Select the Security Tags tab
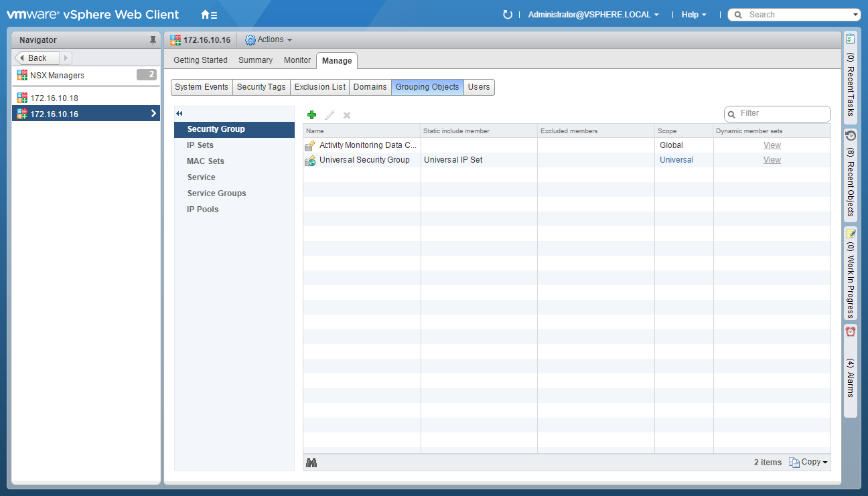 point(261,87)
